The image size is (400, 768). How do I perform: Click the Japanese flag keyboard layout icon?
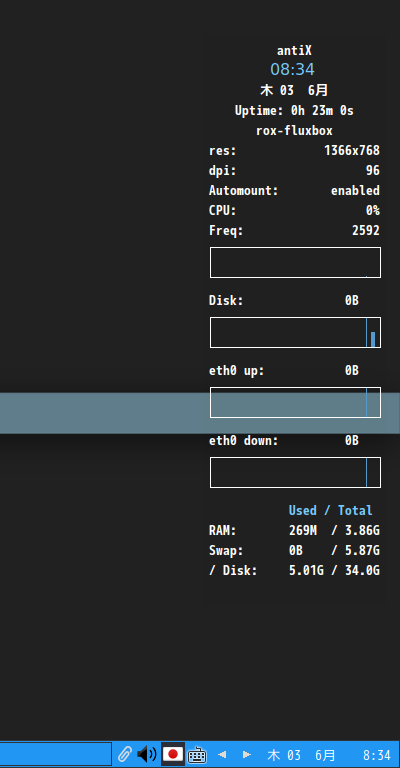pyautogui.click(x=172, y=754)
